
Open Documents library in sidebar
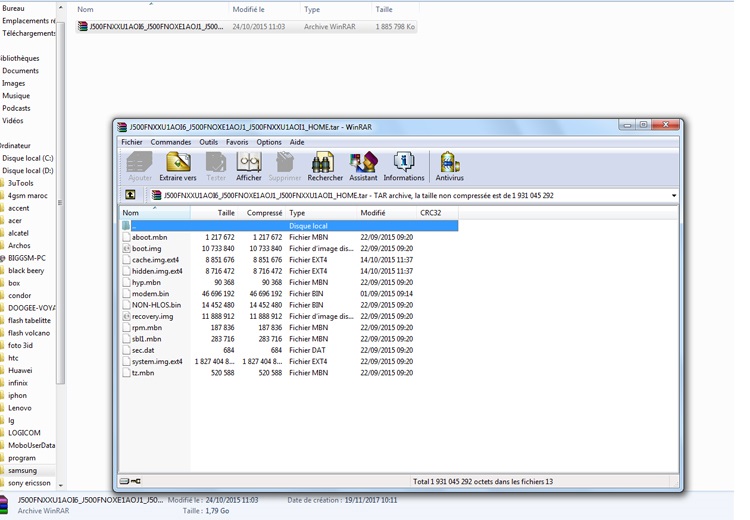tap(20, 71)
